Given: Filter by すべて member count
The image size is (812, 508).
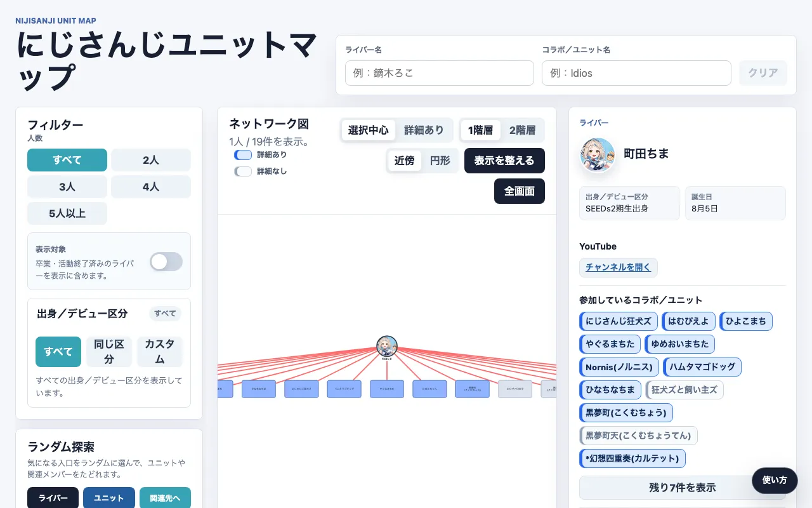Looking at the screenshot, I should pos(67,160).
